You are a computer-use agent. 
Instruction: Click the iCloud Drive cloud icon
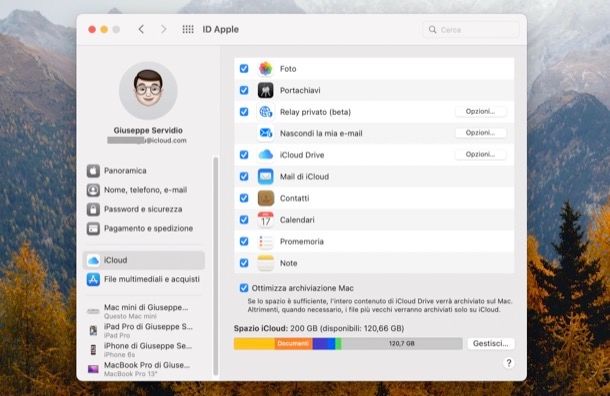click(266, 155)
